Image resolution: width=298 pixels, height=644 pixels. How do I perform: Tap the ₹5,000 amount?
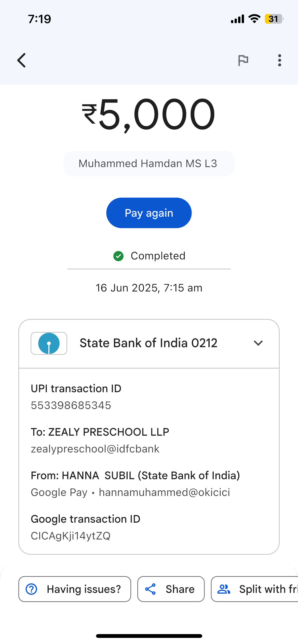pyautogui.click(x=149, y=114)
